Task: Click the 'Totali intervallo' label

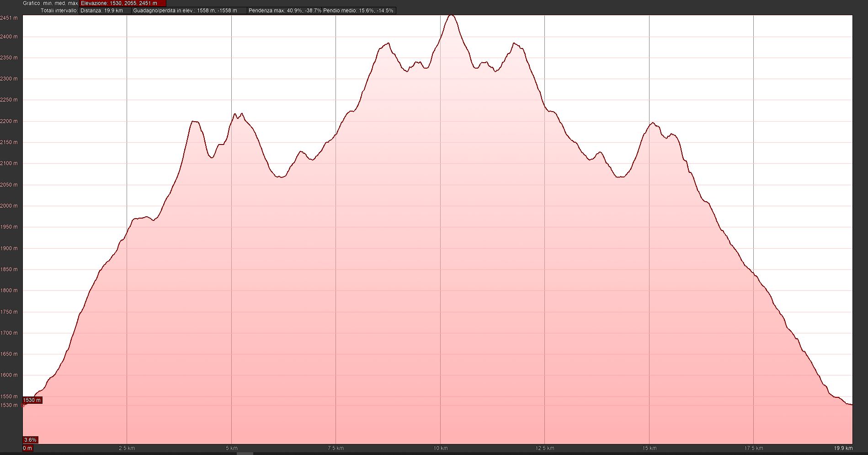Action: (x=59, y=11)
